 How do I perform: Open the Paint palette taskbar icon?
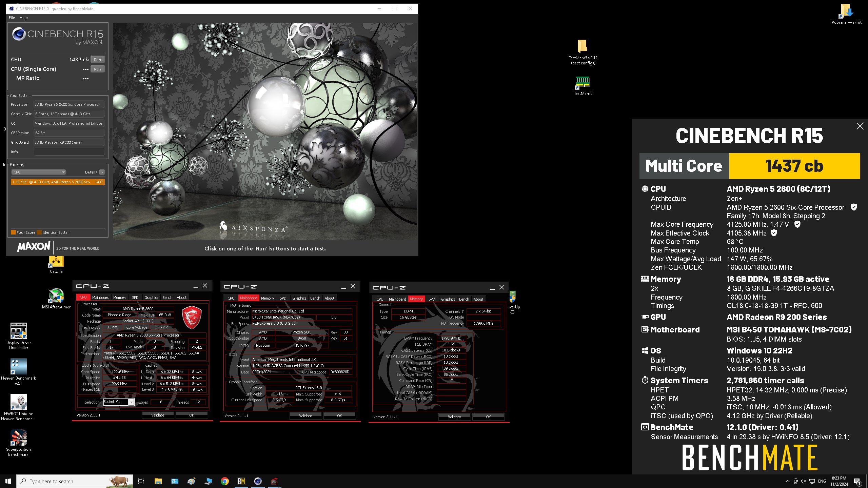tap(192, 481)
